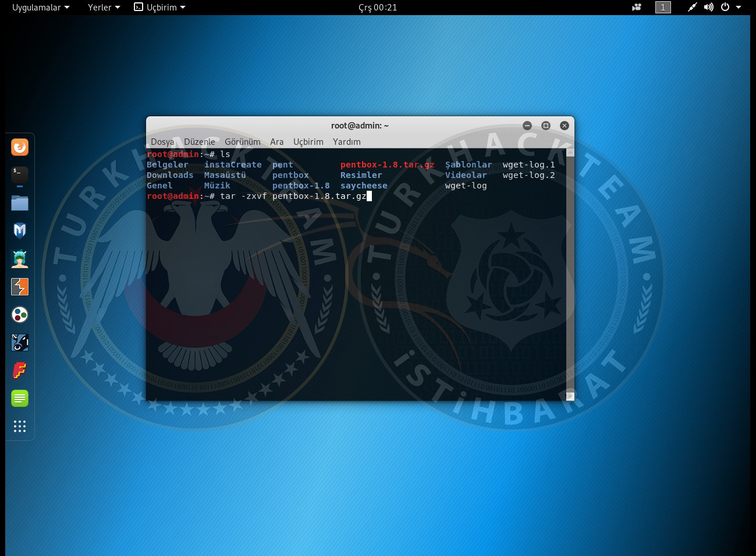Screen dimensions: 756x556
Task: Click the pentbox-1.8 directory name
Action: [x=301, y=186]
